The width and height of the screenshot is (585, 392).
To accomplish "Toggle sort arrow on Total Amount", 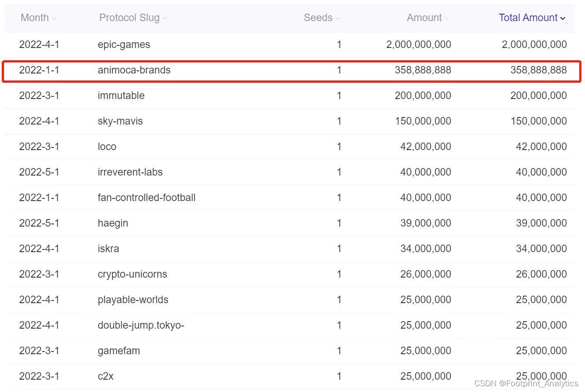I will tap(563, 18).
